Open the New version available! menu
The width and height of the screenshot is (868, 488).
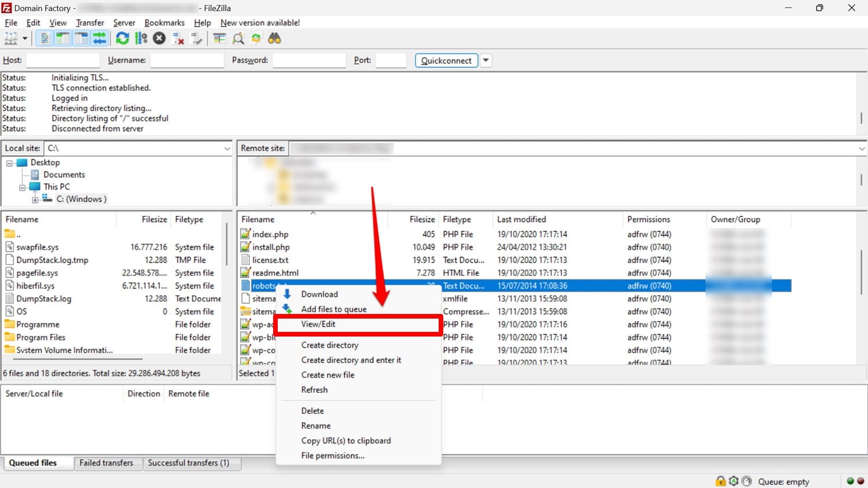tap(260, 23)
